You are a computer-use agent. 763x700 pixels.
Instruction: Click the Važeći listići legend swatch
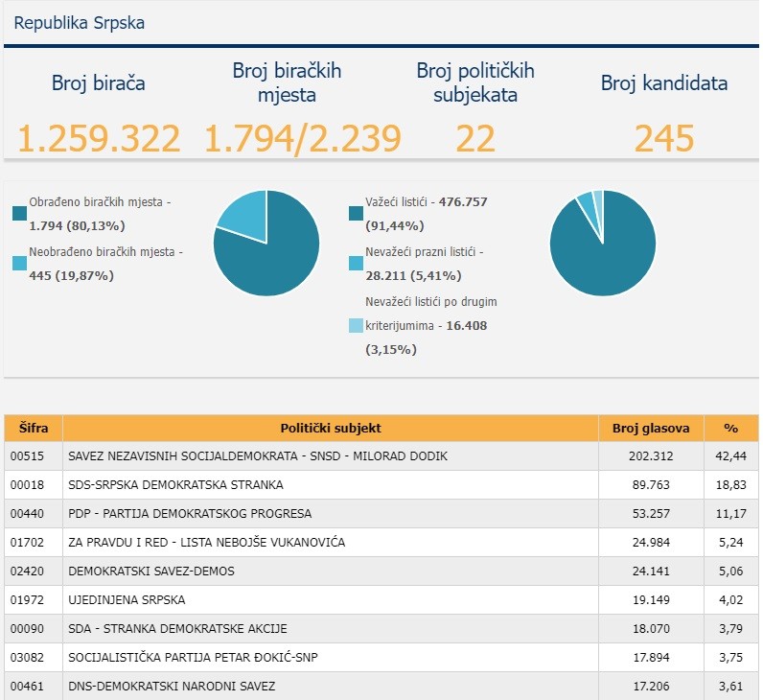357,214
